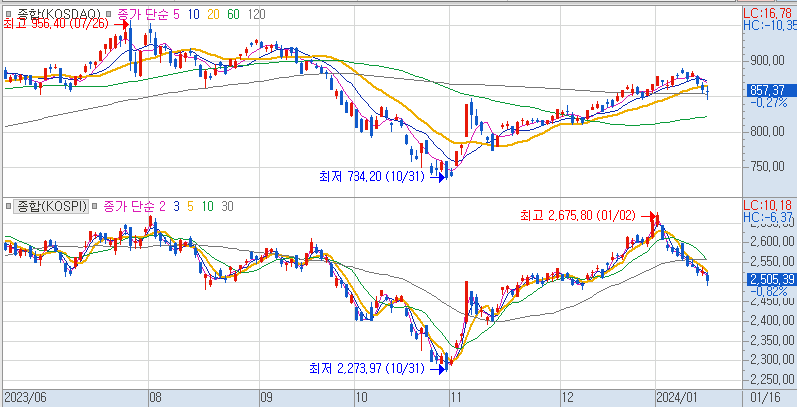This screenshot has height=407, width=797.
Task: Toggle the KOSPI 30-day moving average label
Action: pos(227,207)
